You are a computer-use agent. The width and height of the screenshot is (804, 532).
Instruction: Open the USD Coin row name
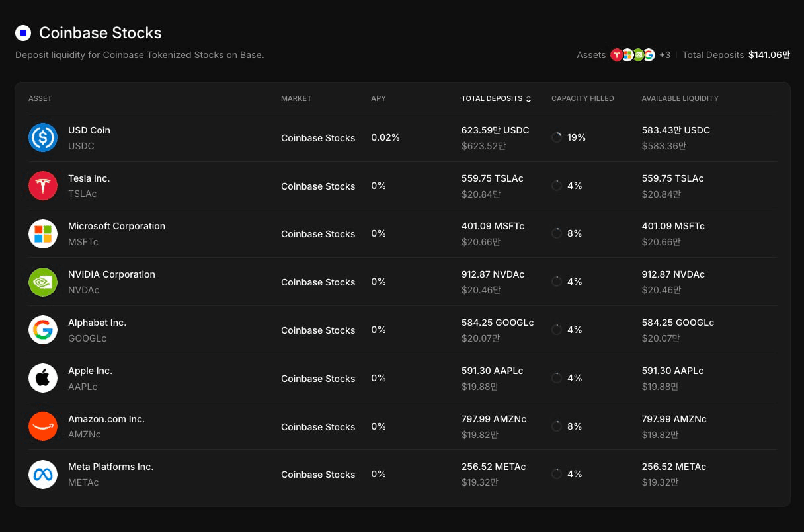[89, 130]
